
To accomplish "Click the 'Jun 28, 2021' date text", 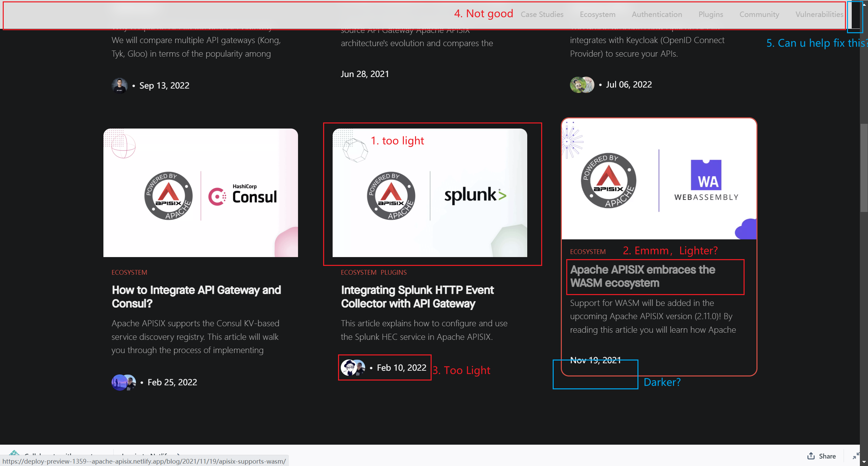I will 365,74.
